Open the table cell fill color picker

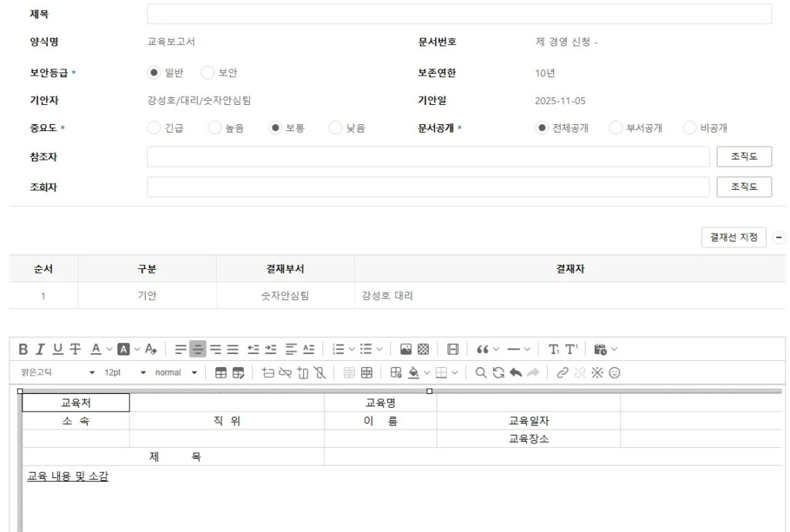[414, 372]
